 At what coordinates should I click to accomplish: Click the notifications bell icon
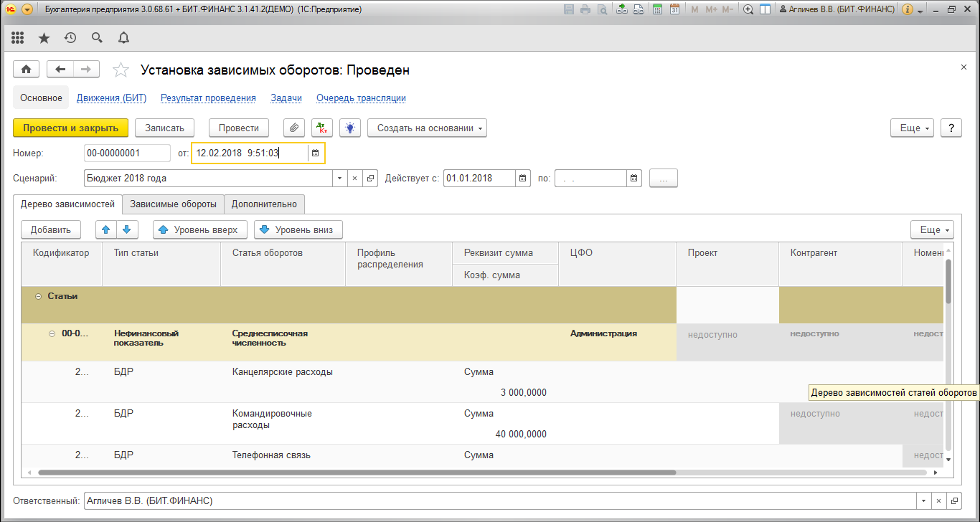(123, 37)
